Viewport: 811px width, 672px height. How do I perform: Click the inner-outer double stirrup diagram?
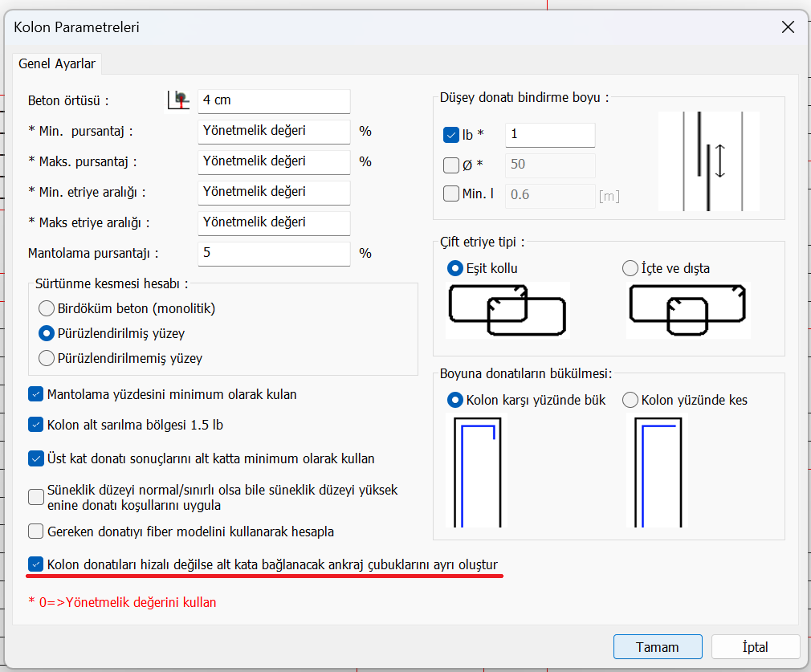[688, 309]
